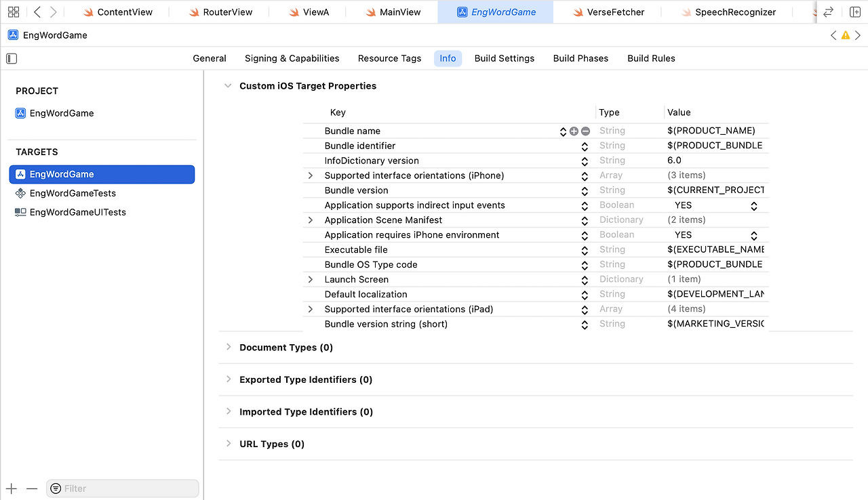Select the EngWordGame project entry
Screen dimensions: 868x500
pos(55,113)
